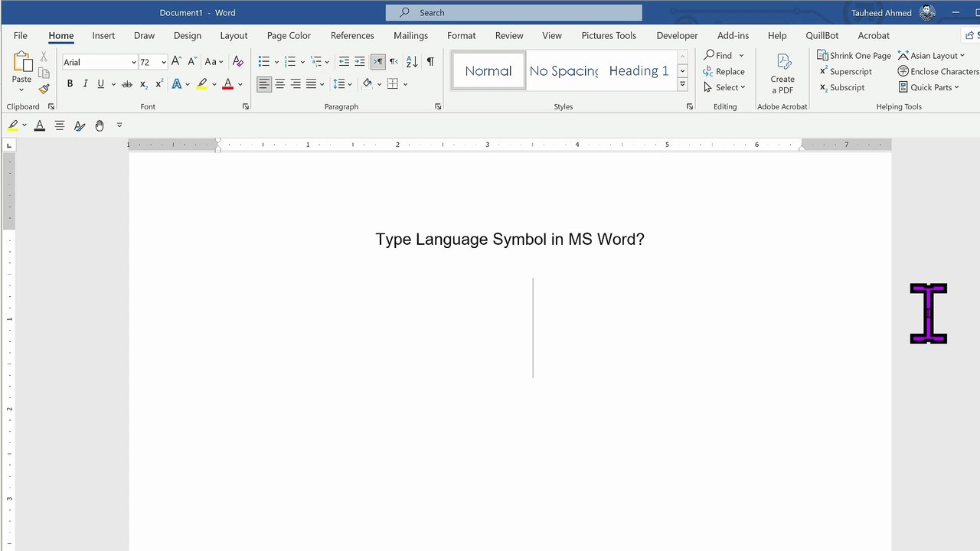Image resolution: width=980 pixels, height=551 pixels.
Task: Toggle bold formatting
Action: pos(70,83)
